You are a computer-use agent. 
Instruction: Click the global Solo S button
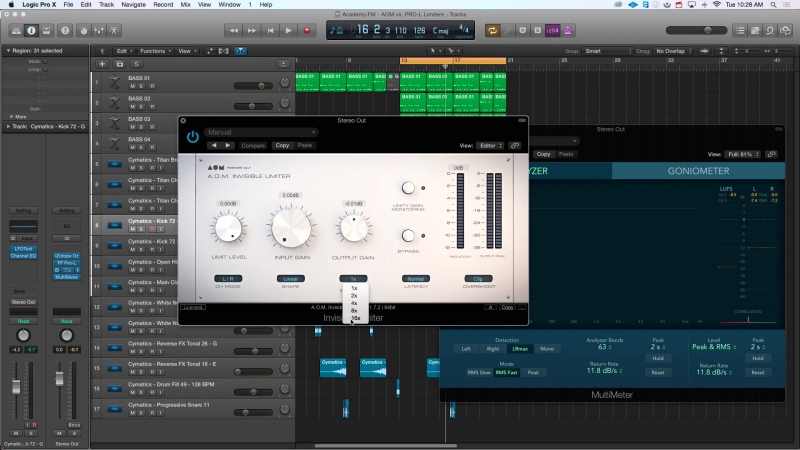click(x=136, y=64)
